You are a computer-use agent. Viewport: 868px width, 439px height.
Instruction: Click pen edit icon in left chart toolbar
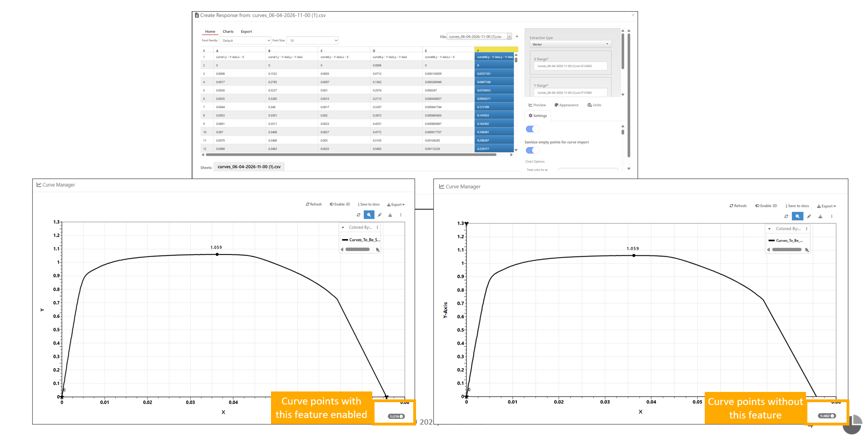(380, 215)
